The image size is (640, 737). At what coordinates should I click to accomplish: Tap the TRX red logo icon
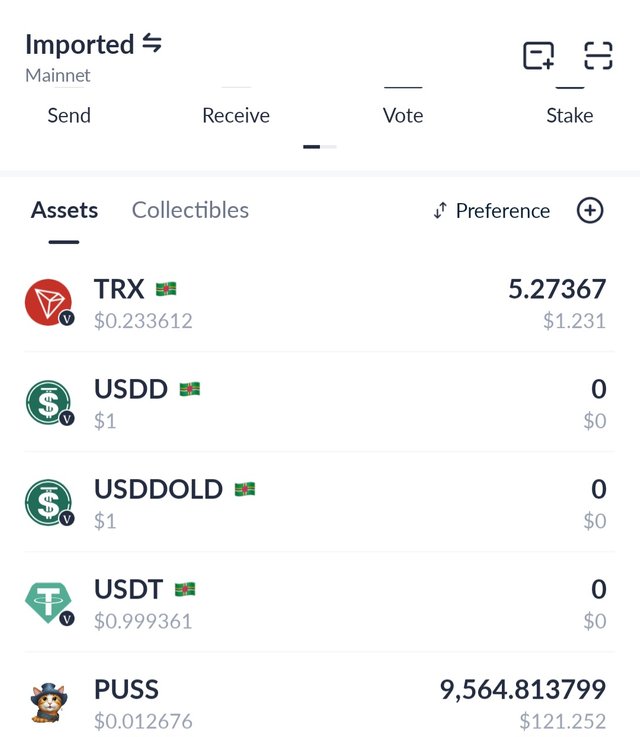pos(49,302)
